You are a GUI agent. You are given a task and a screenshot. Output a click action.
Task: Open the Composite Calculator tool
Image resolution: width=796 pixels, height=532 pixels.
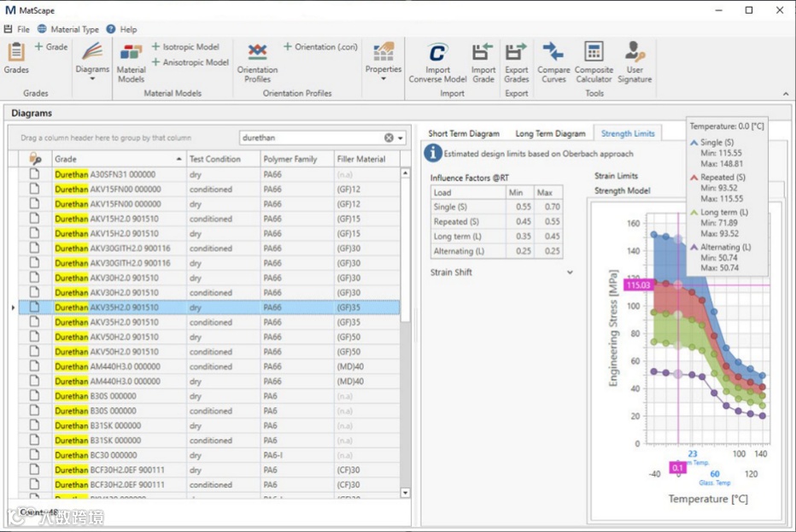(x=594, y=62)
